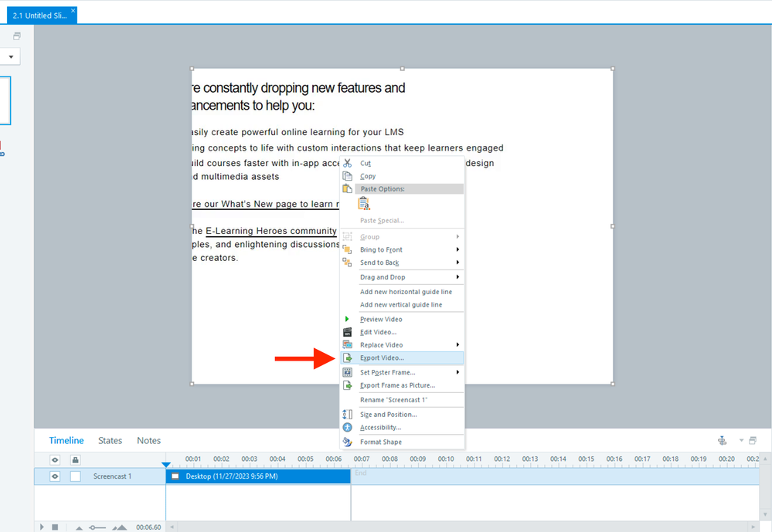Screen dimensions: 772x532
Task: Undock the left scenes panel with the window icon
Action: point(17,36)
